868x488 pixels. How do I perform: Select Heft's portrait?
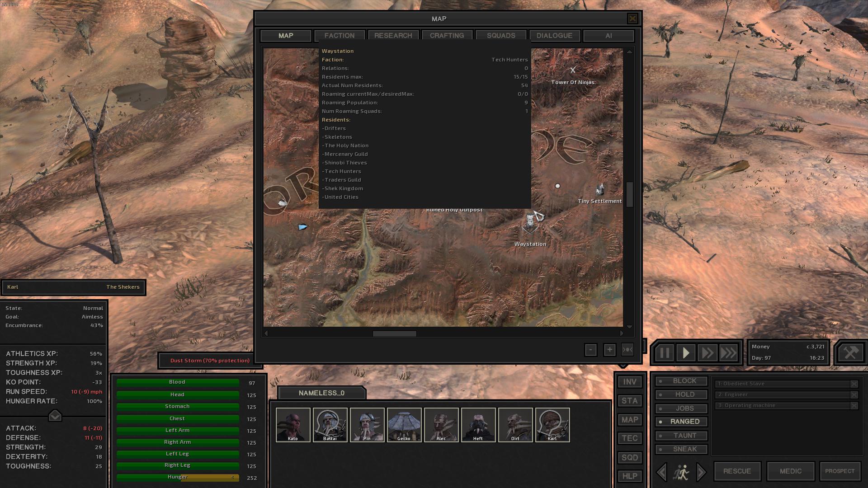[478, 425]
